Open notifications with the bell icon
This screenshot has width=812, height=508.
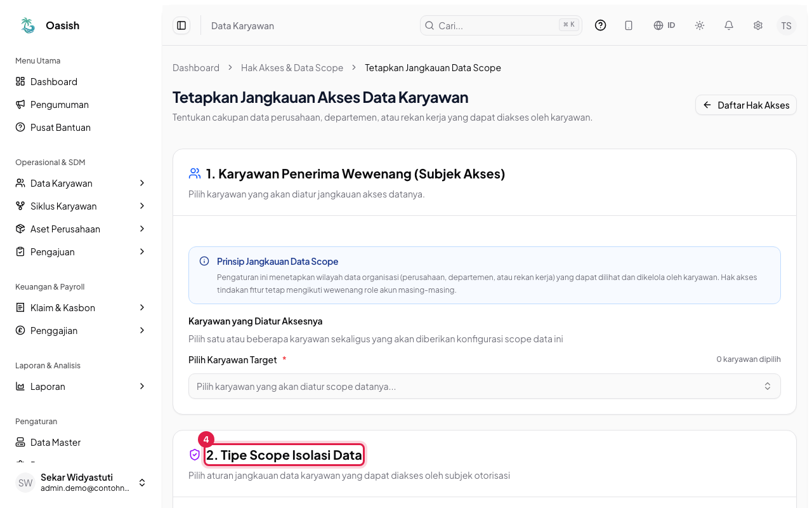[x=729, y=25]
